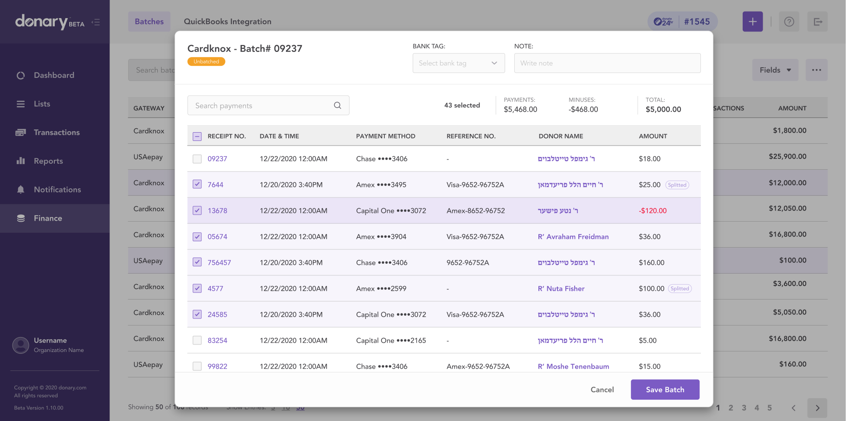Uncheck the box for receipt 4577
This screenshot has height=421, width=868.
(x=197, y=288)
